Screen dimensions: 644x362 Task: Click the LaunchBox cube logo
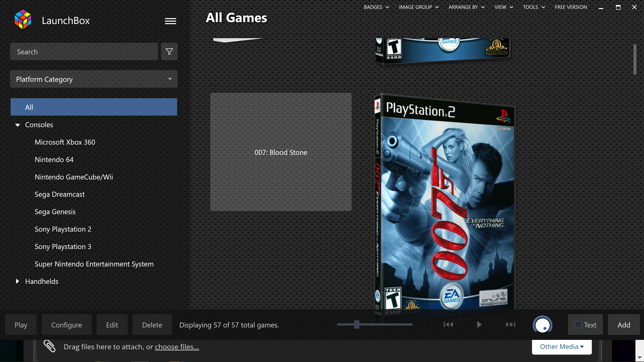(x=23, y=19)
